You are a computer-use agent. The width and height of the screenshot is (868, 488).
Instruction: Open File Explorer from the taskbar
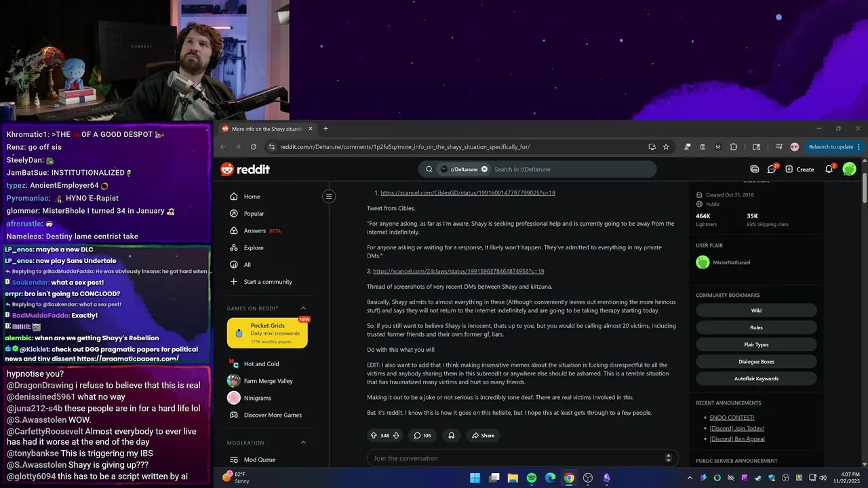point(513,478)
